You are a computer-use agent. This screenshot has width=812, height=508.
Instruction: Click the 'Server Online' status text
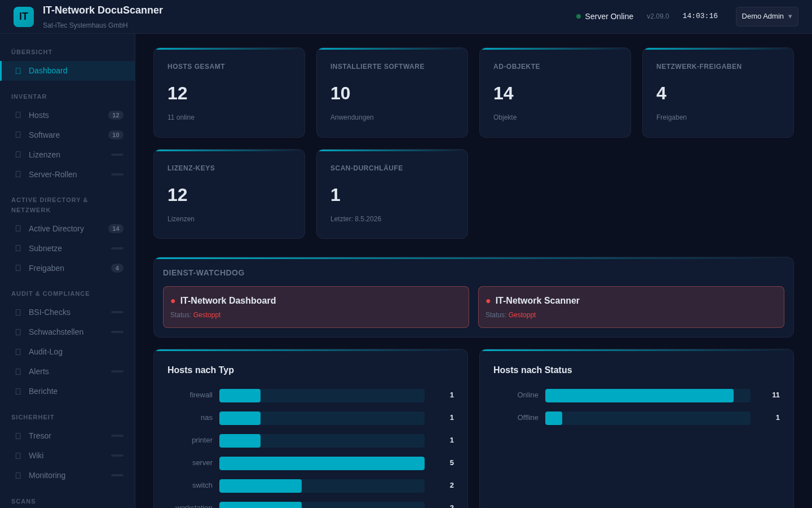[x=609, y=16]
